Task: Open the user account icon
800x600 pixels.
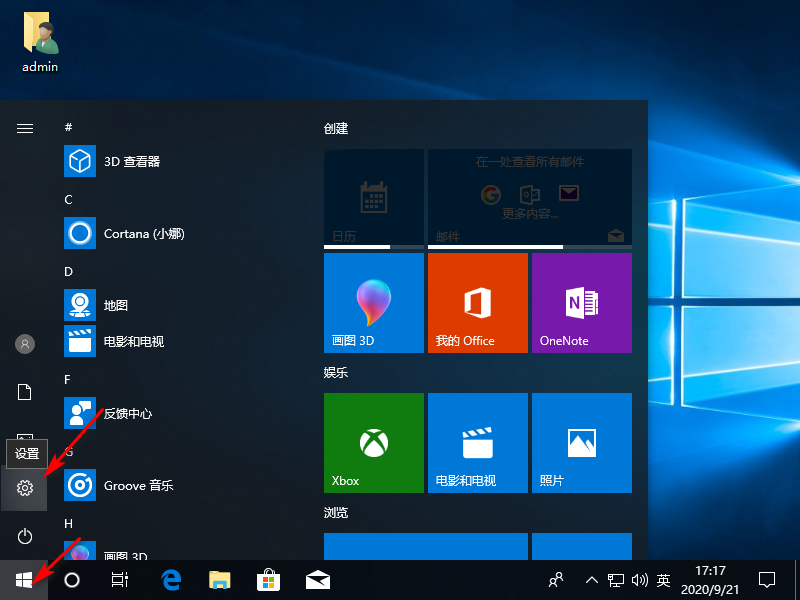Action: (x=25, y=344)
